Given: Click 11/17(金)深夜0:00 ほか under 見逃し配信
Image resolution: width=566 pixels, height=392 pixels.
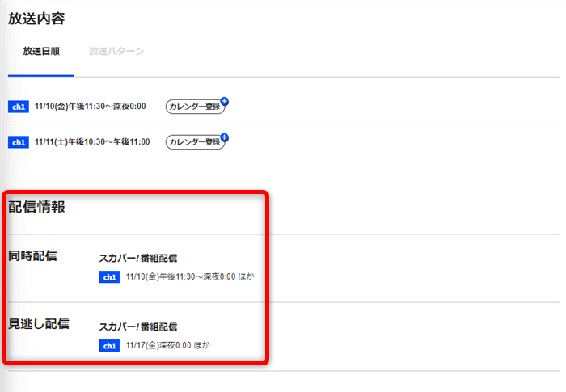Looking at the screenshot, I should pos(167,345).
